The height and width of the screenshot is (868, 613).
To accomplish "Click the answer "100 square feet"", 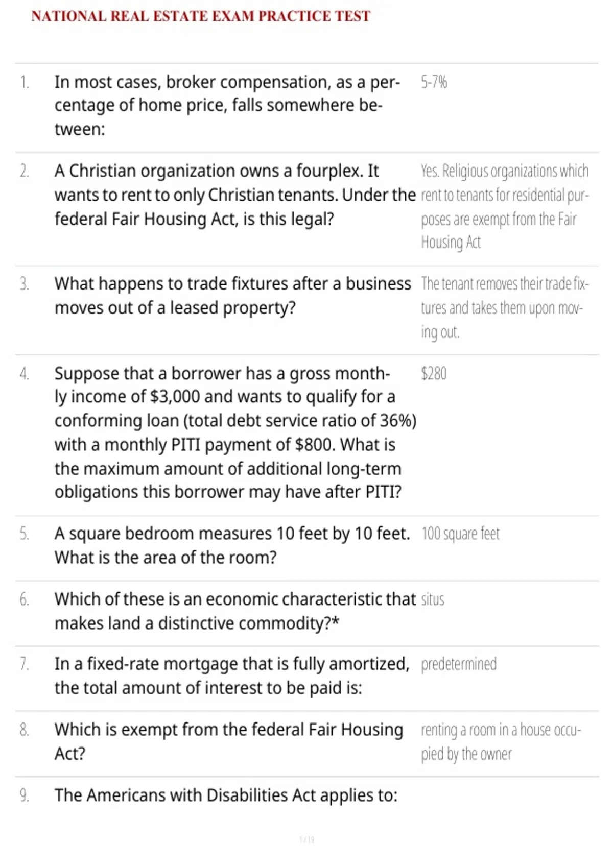I will (460, 534).
